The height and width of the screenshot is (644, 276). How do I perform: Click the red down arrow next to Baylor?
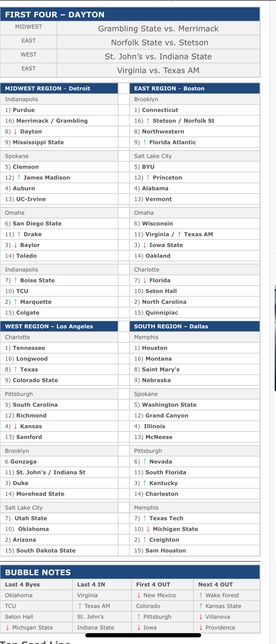click(15, 245)
